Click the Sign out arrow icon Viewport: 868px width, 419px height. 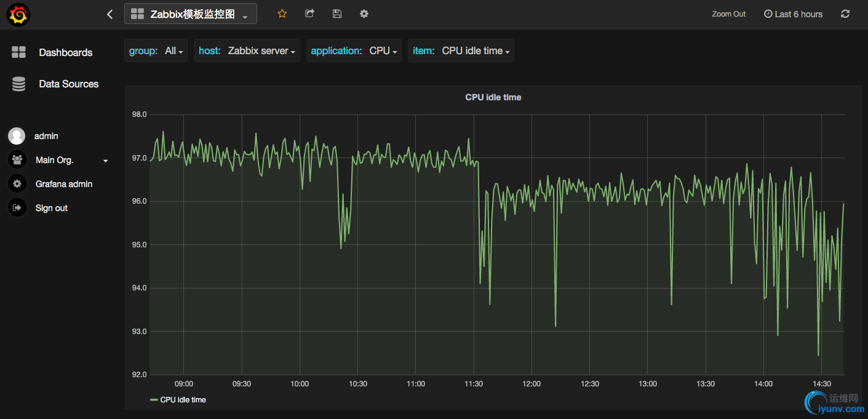click(17, 208)
